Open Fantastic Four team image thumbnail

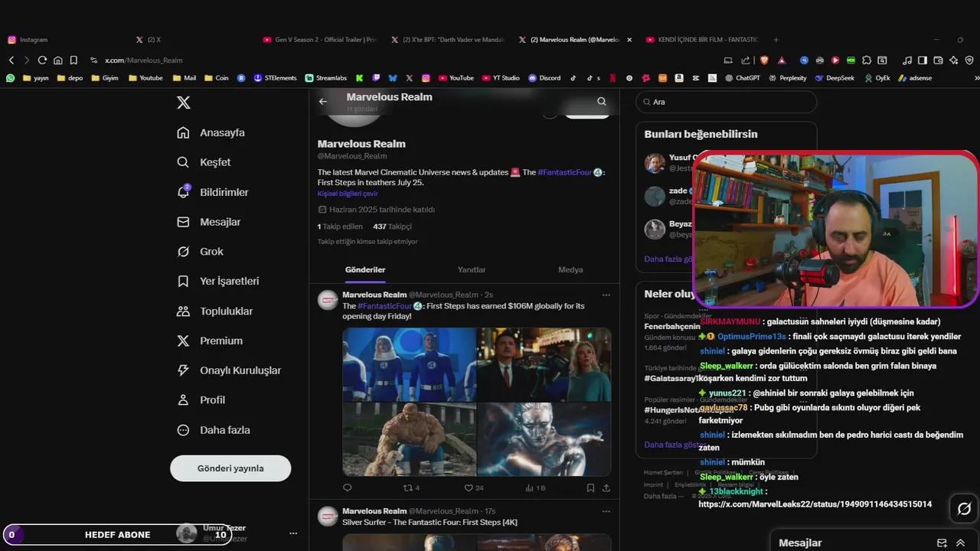[410, 364]
